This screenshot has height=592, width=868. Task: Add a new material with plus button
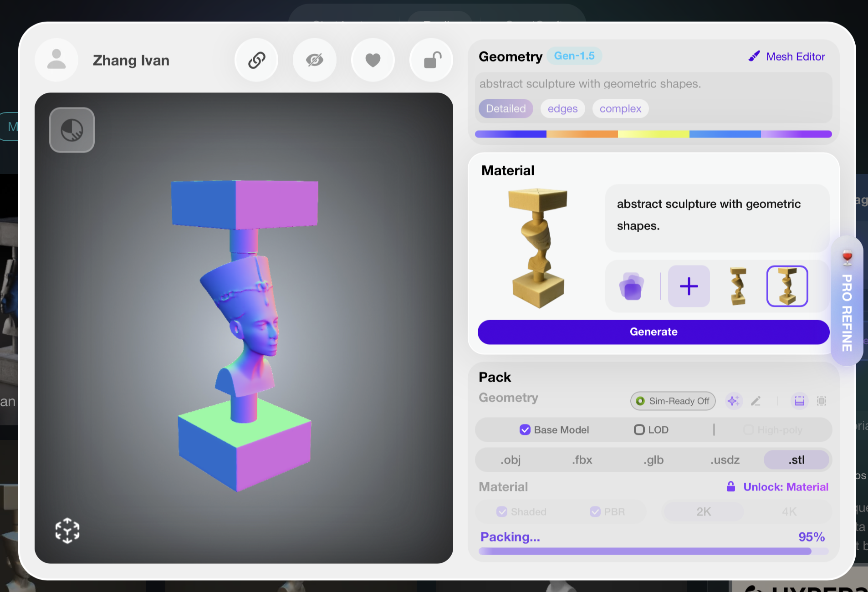(x=689, y=286)
